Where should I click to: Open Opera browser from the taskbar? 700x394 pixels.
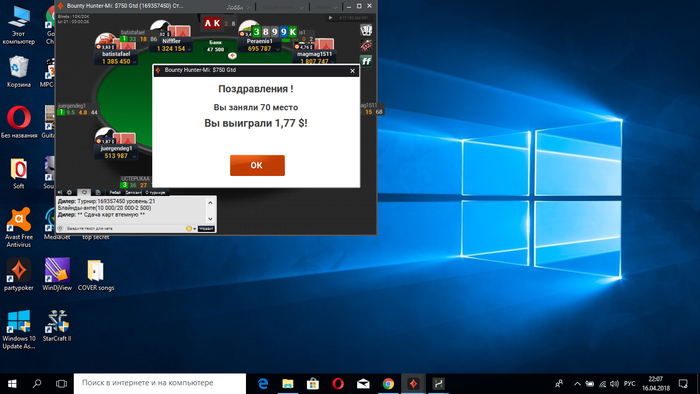(x=338, y=384)
